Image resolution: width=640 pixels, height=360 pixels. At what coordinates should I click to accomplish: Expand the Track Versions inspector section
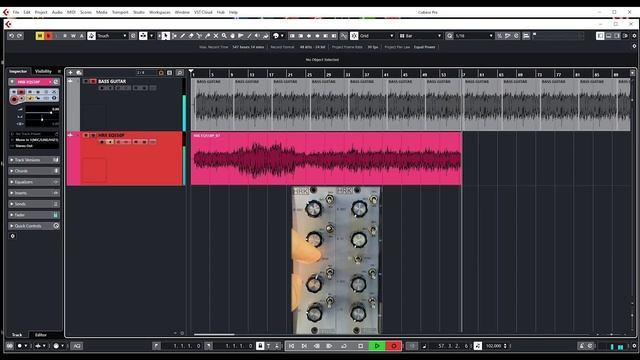pos(34,160)
